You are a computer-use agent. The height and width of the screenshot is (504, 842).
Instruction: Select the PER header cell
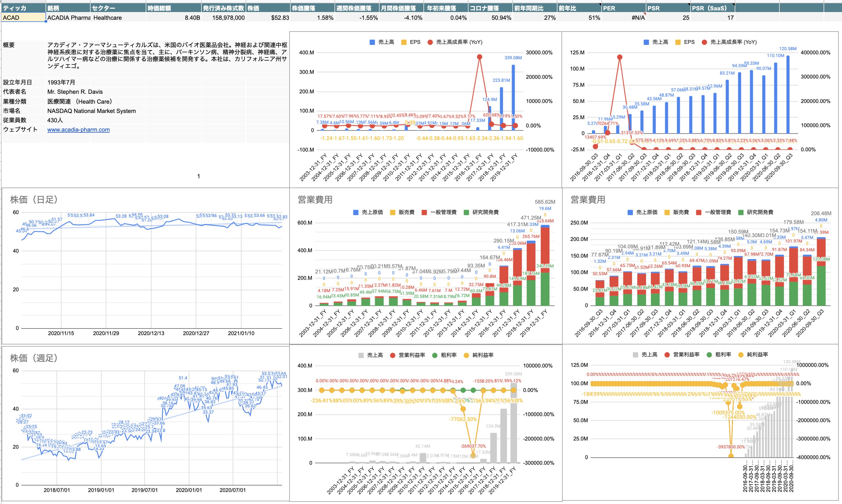pyautogui.click(x=624, y=8)
